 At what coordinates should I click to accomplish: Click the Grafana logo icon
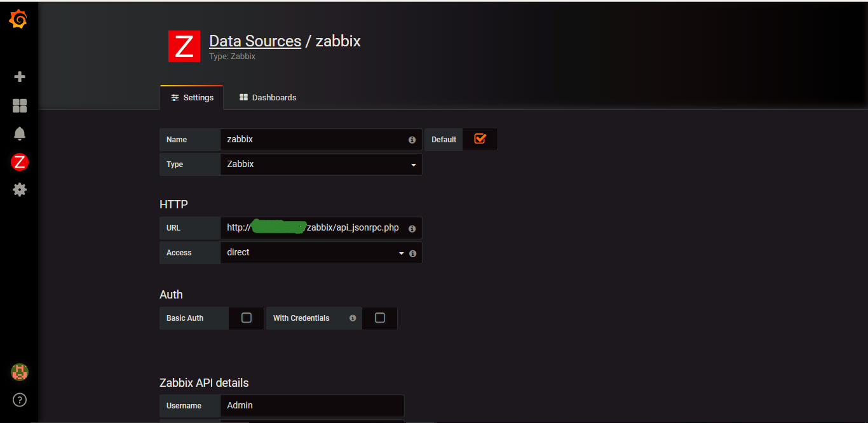[18, 20]
